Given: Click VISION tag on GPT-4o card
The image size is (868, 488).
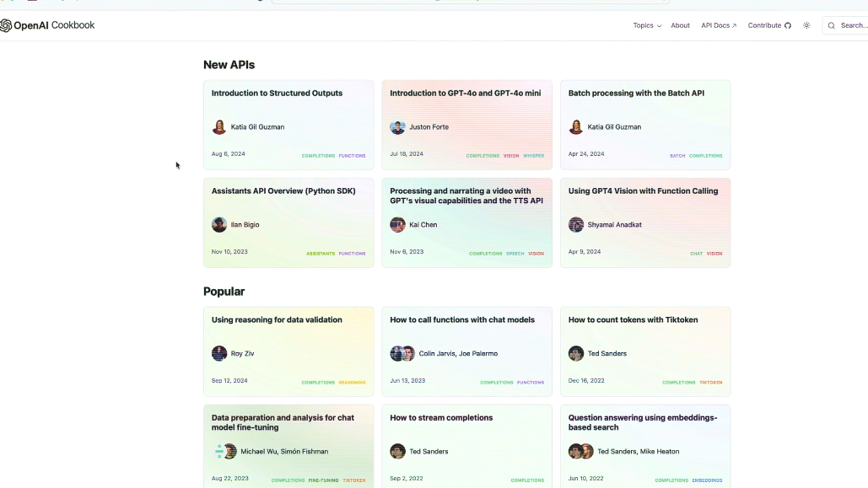Looking at the screenshot, I should [x=511, y=156].
